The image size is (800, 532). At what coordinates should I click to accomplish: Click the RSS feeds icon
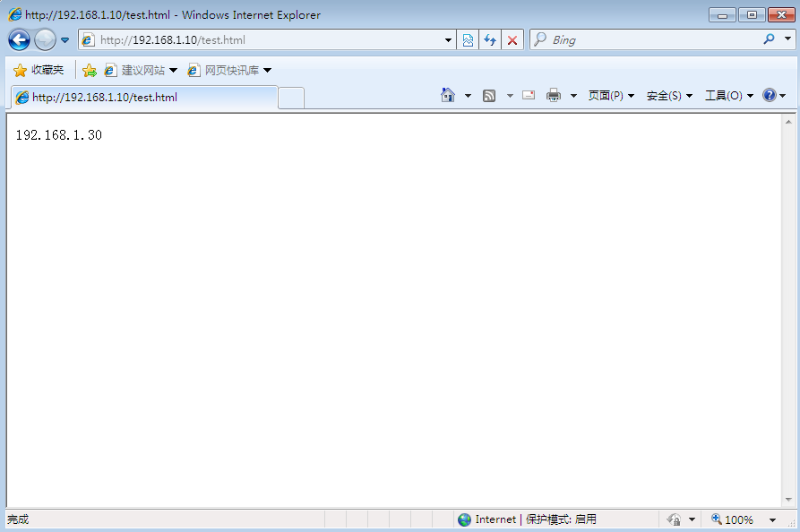pos(489,95)
